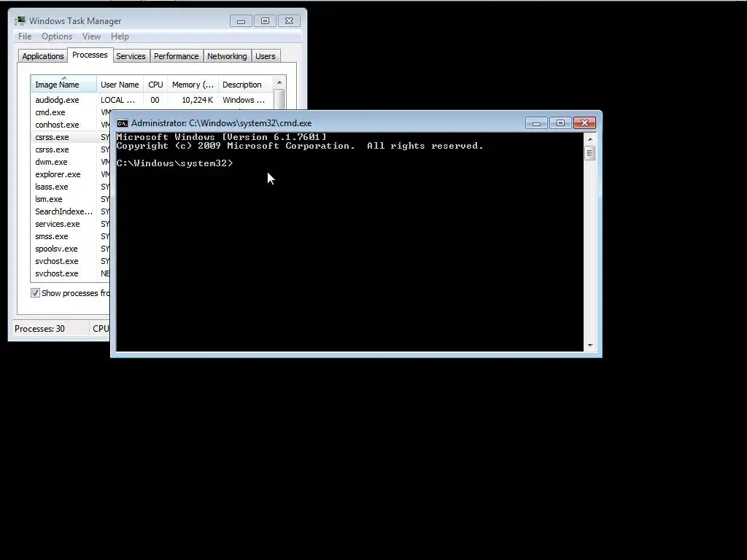Select the explorer.exe process row
Viewport: 747px width, 560px height.
[x=71, y=174]
